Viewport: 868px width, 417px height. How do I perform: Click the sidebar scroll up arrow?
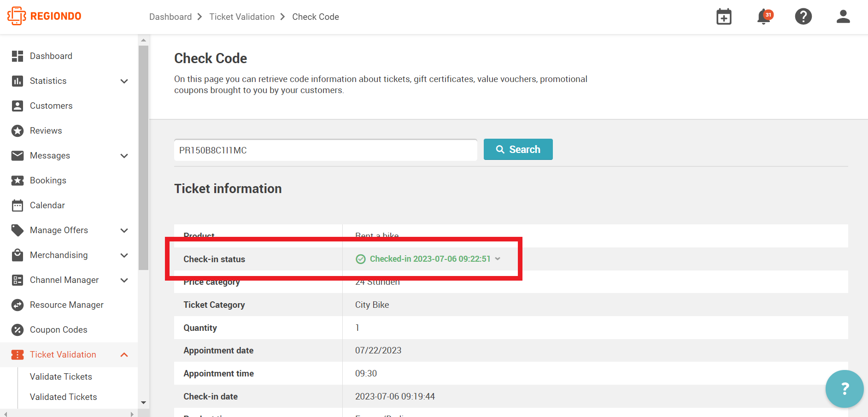[x=144, y=41]
